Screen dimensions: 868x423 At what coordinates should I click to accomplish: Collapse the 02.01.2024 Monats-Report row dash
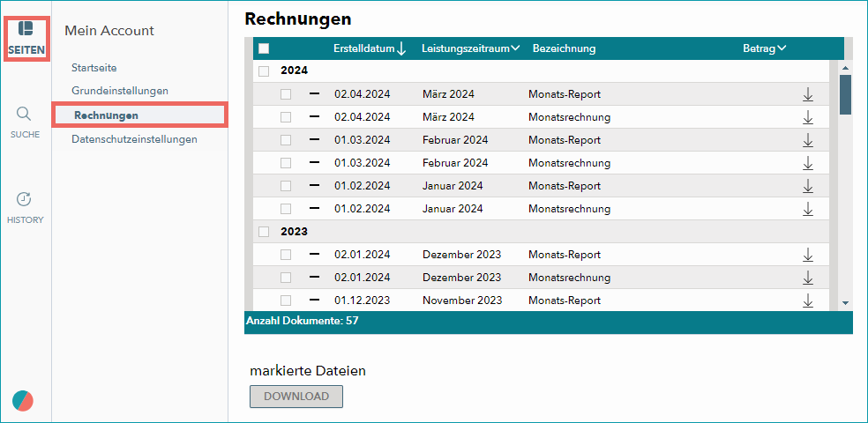[x=314, y=254]
